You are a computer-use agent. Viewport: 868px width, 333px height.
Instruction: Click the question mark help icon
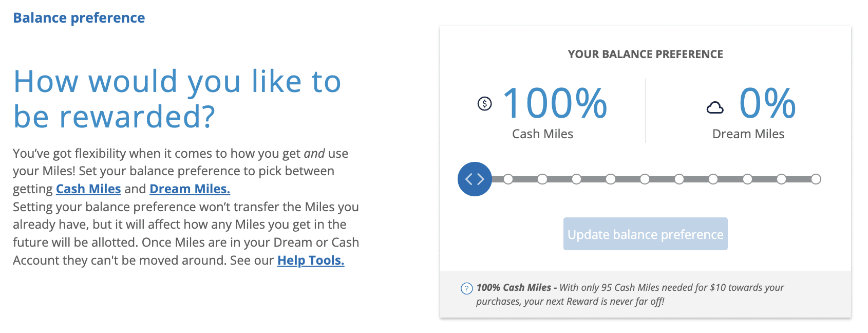(466, 288)
